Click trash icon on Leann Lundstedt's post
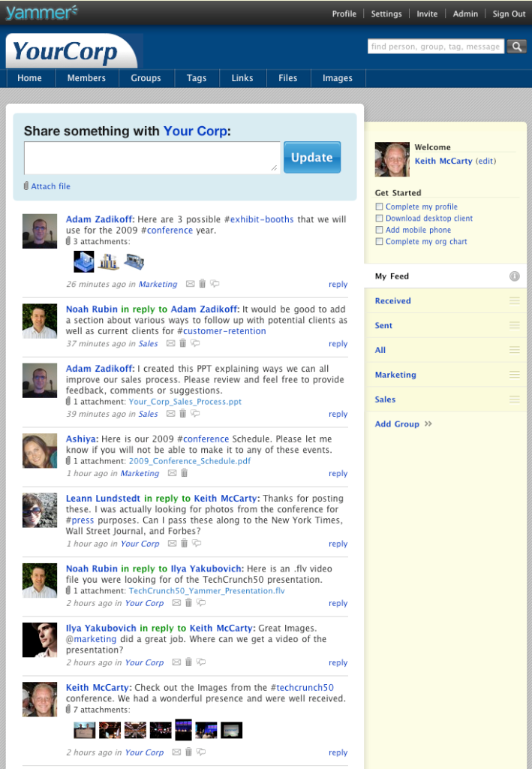The height and width of the screenshot is (769, 532). tap(184, 543)
